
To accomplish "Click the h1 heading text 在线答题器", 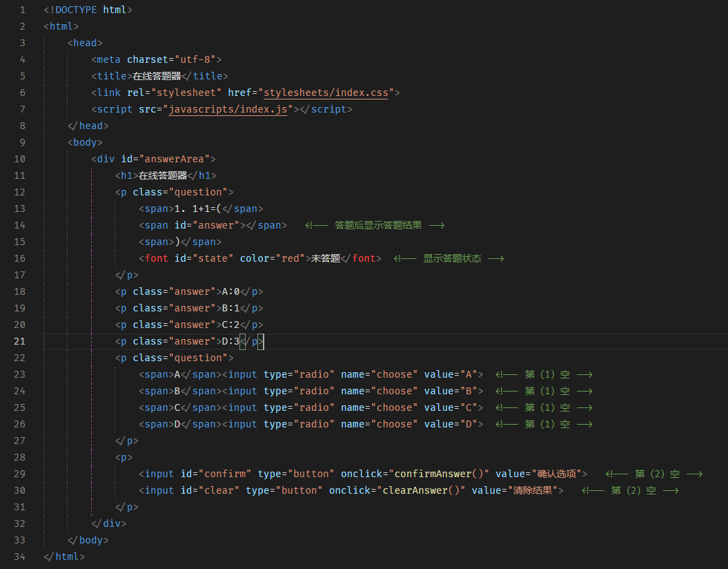I will click(x=162, y=175).
